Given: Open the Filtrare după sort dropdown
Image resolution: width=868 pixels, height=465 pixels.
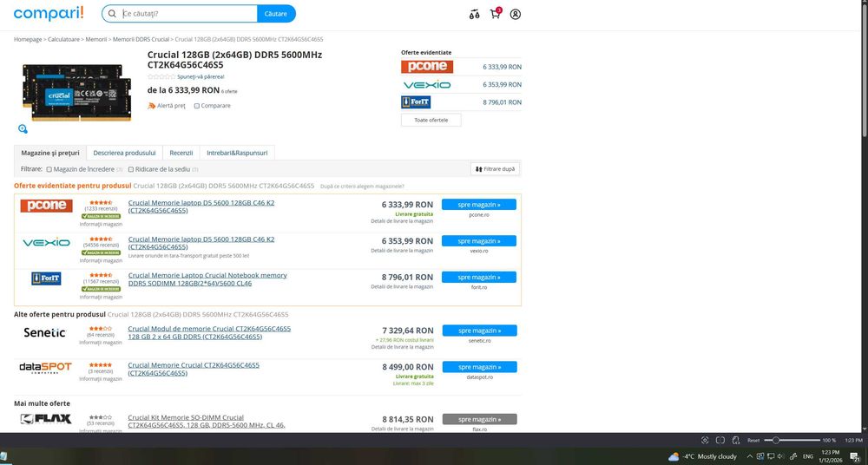Looking at the screenshot, I should [495, 169].
